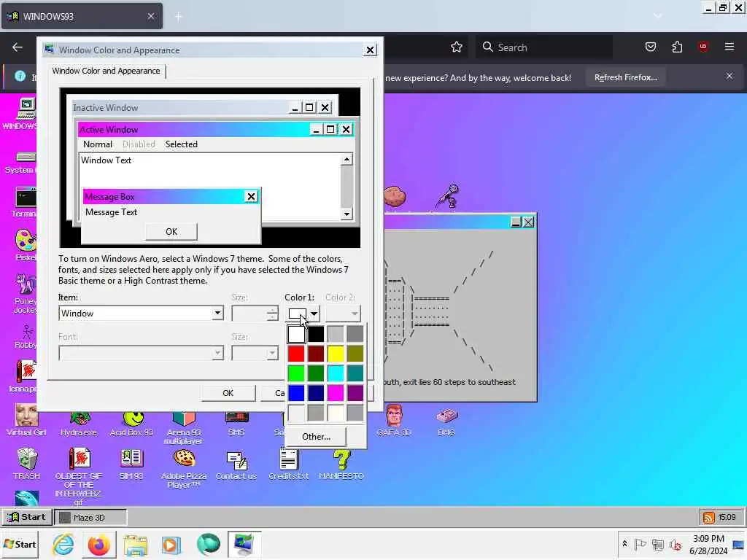
Task: Open the microphone desktop icon
Action: (x=447, y=195)
